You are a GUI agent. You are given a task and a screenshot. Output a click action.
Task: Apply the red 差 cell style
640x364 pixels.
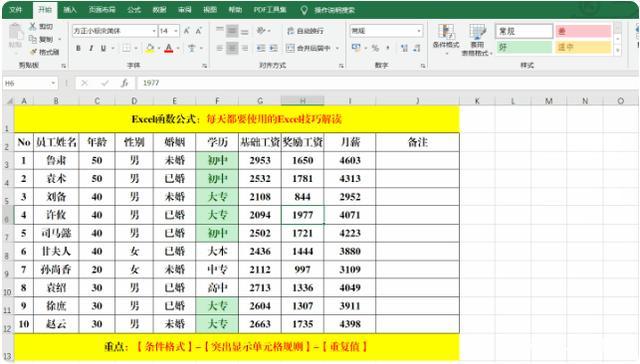(583, 31)
